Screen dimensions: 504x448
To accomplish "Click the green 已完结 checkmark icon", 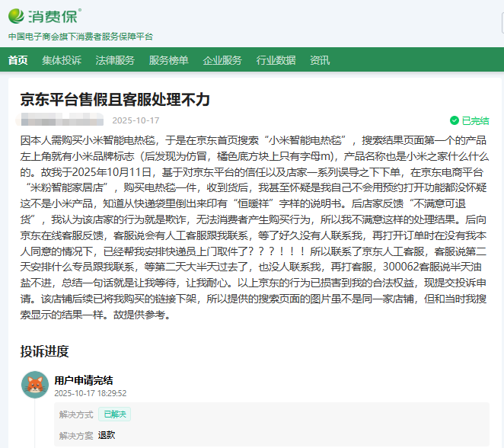I will point(455,120).
